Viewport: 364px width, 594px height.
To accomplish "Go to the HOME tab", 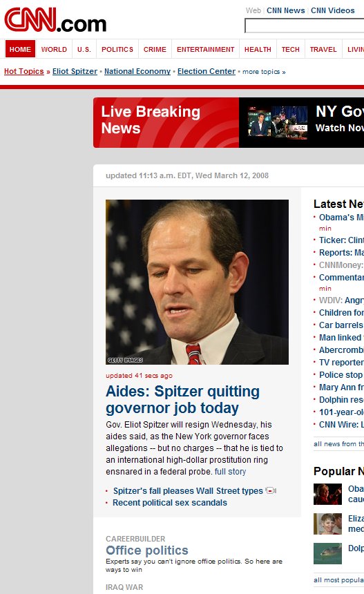I will [20, 49].
